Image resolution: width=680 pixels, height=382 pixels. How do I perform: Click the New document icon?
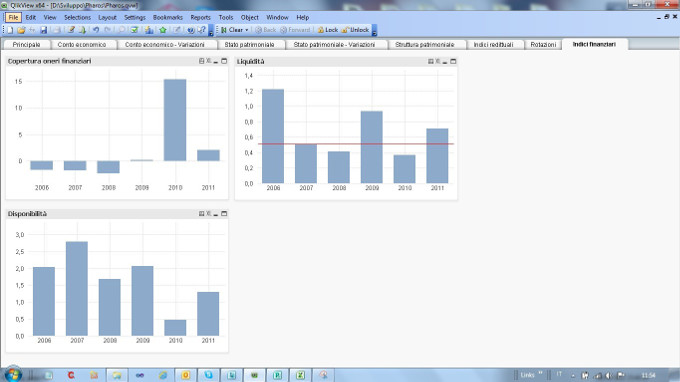tap(10, 30)
